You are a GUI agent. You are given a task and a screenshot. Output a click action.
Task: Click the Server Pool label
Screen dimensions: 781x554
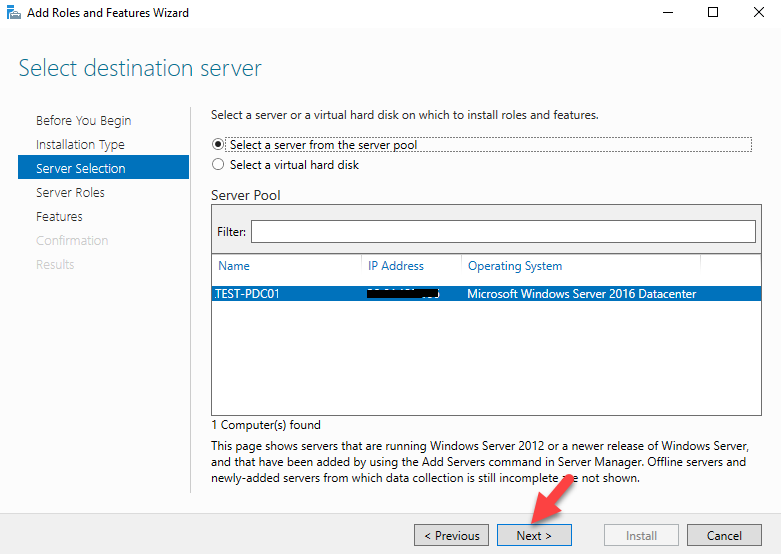pos(246,195)
